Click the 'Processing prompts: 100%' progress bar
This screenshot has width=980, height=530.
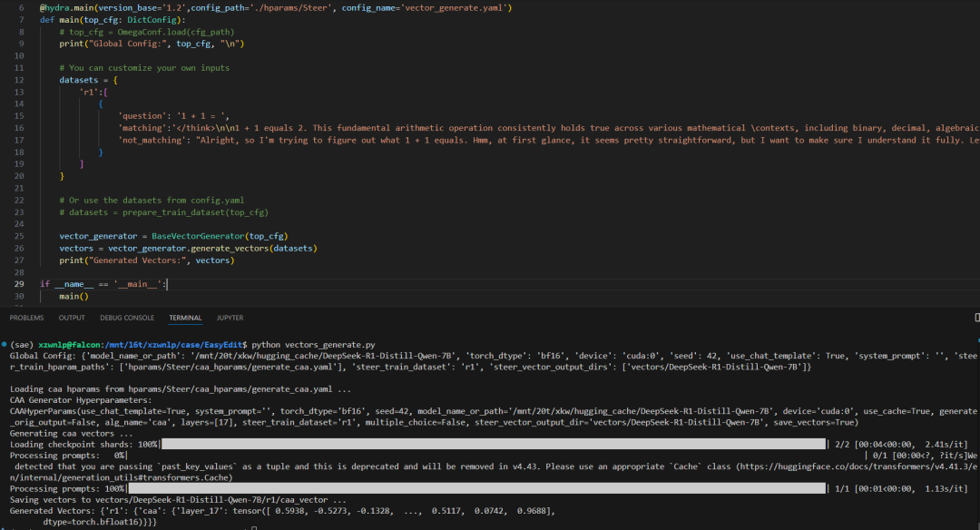click(477, 489)
